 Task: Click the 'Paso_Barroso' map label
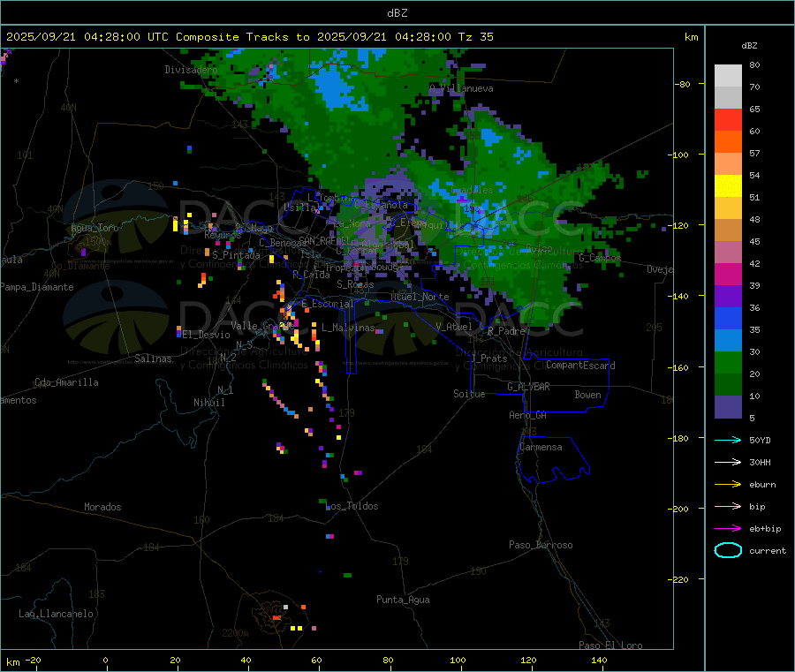[541, 545]
